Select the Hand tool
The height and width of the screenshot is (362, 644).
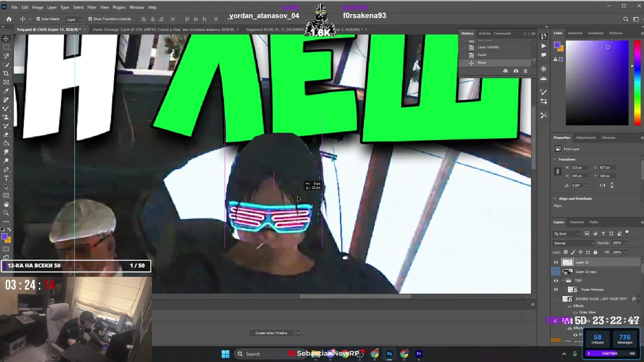[x=6, y=204]
